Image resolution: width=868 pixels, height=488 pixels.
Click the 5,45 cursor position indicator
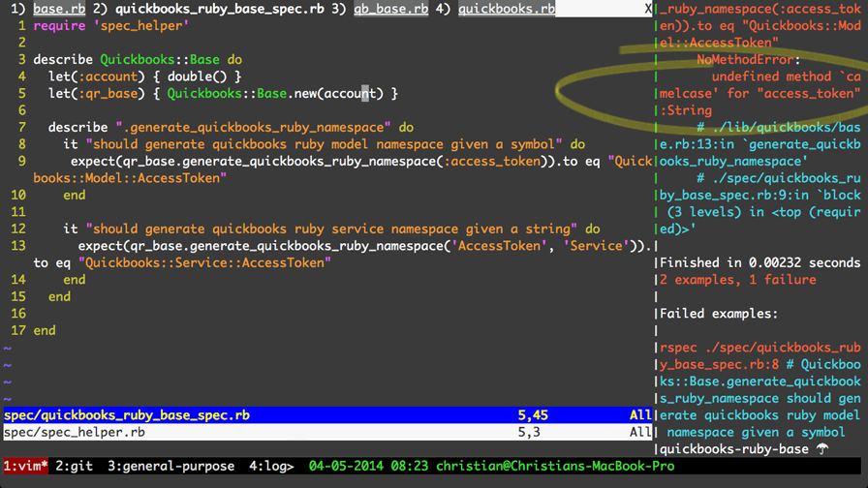533,415
